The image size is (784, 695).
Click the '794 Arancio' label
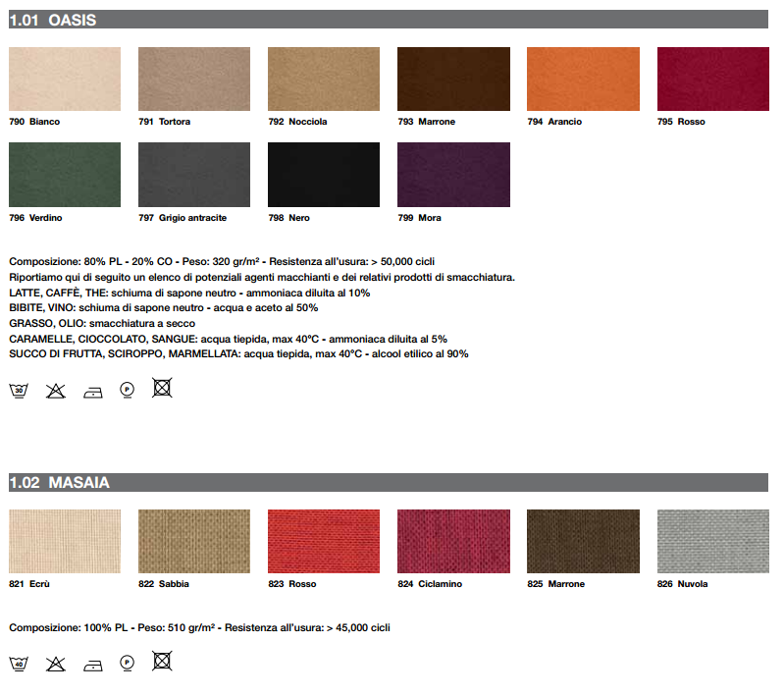click(554, 122)
